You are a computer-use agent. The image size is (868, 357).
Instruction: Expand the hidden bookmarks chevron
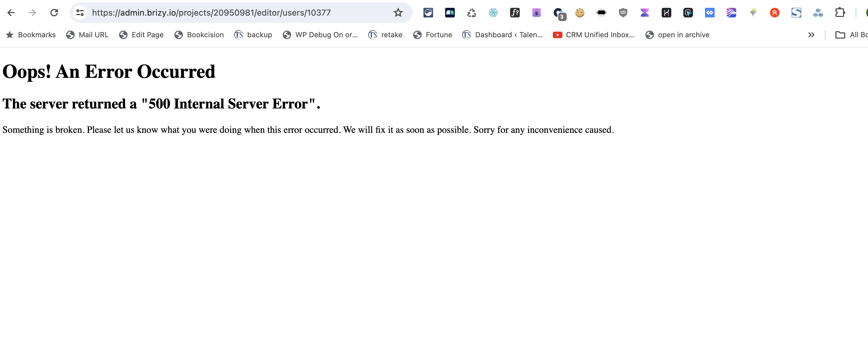click(x=811, y=35)
